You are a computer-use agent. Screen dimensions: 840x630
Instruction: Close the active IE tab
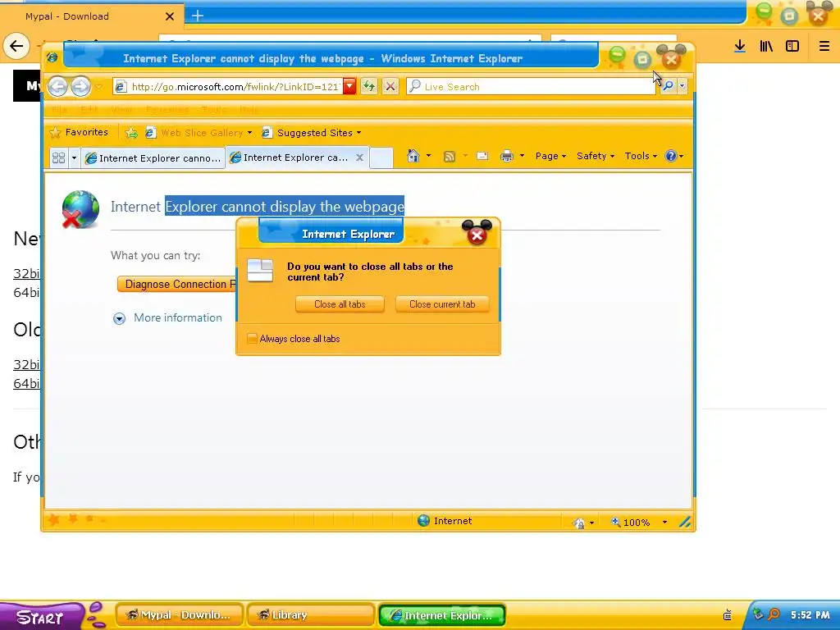pos(360,157)
